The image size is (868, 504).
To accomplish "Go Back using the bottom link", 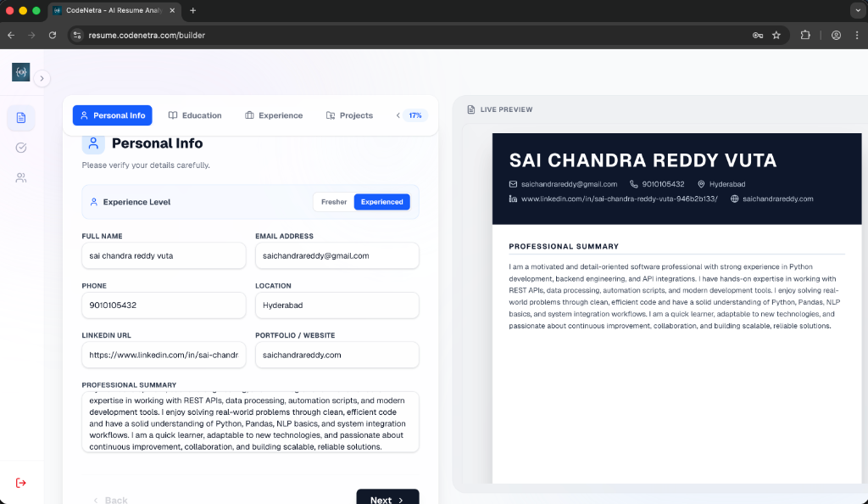I will tap(110, 500).
